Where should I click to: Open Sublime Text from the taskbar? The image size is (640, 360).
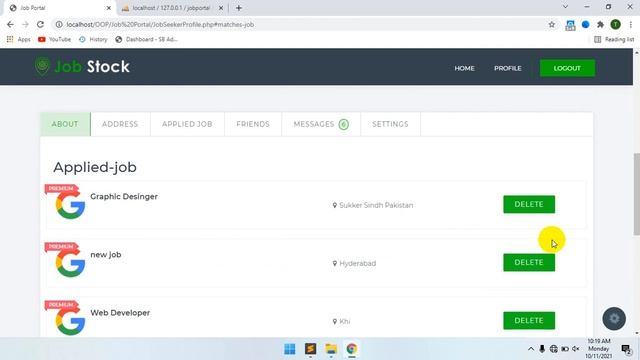311,349
